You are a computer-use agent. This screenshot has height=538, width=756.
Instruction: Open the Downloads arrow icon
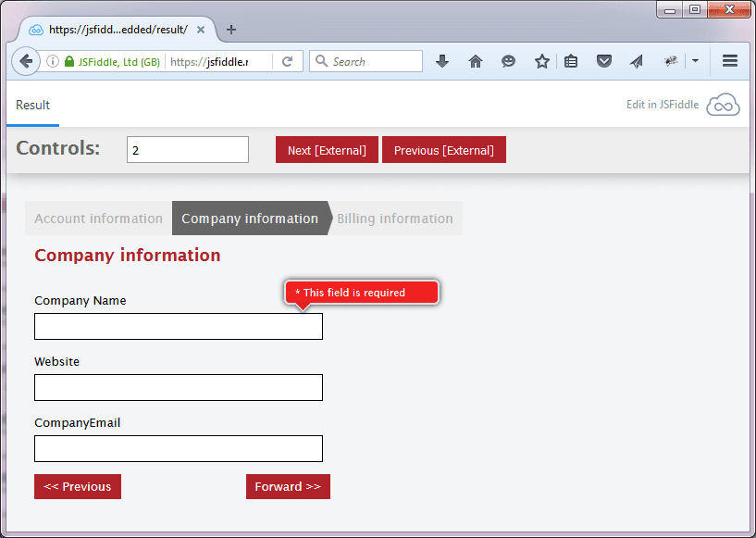(x=442, y=61)
